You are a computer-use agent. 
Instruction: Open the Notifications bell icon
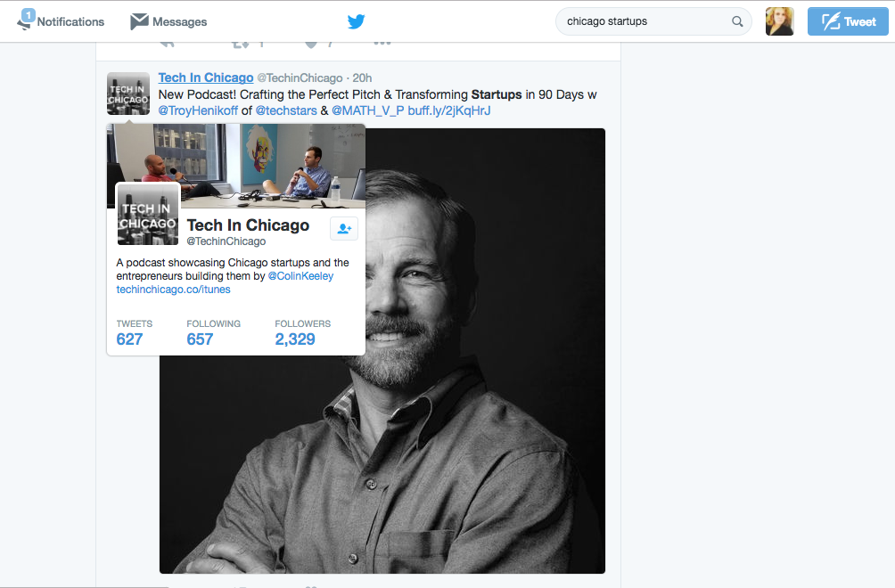pos(26,20)
